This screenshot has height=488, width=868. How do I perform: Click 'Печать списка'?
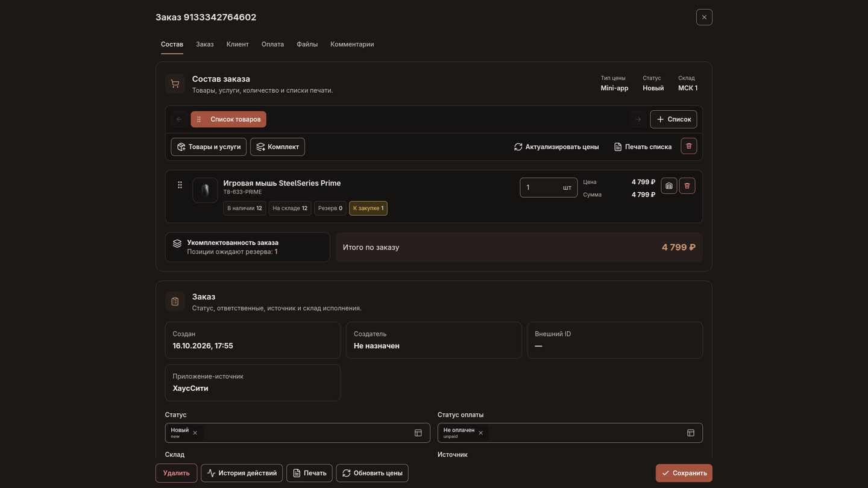pos(643,147)
